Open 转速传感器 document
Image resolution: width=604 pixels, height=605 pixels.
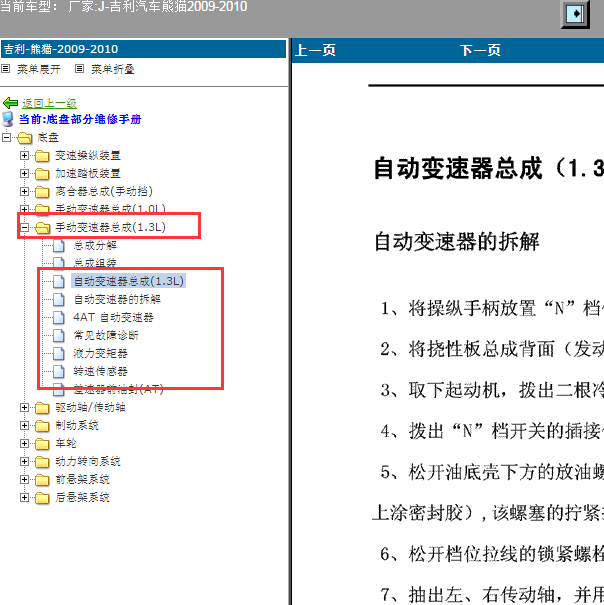100,371
